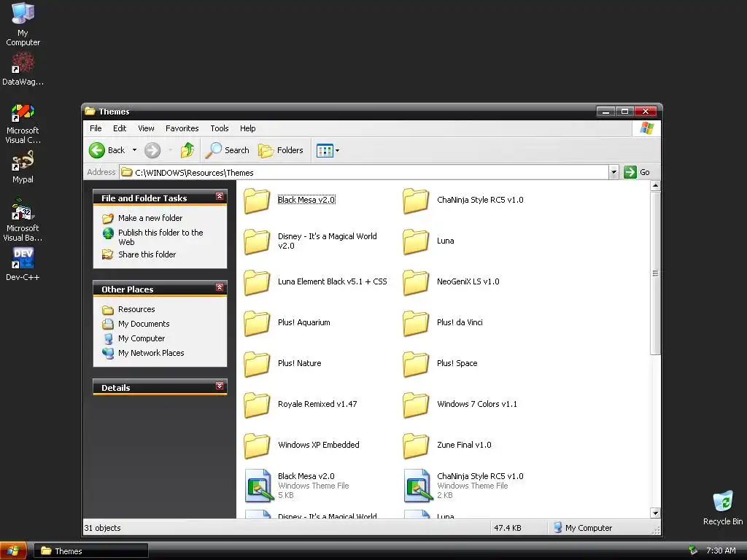The height and width of the screenshot is (560, 747).
Task: Click scrollbar up arrow in file list
Action: [656, 186]
